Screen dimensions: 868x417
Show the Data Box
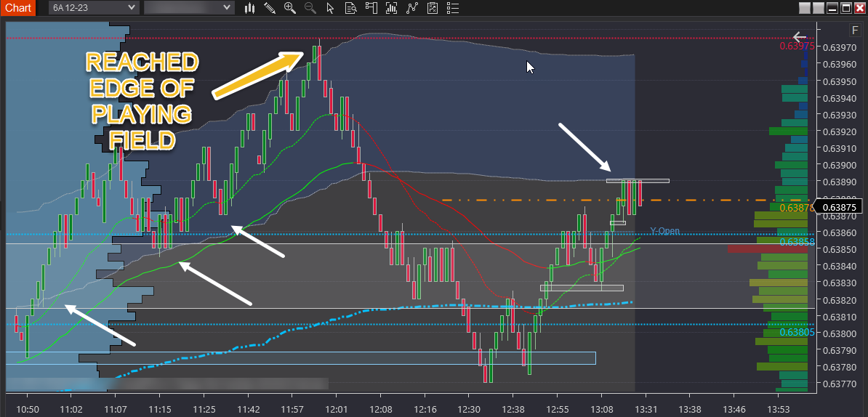click(x=351, y=8)
